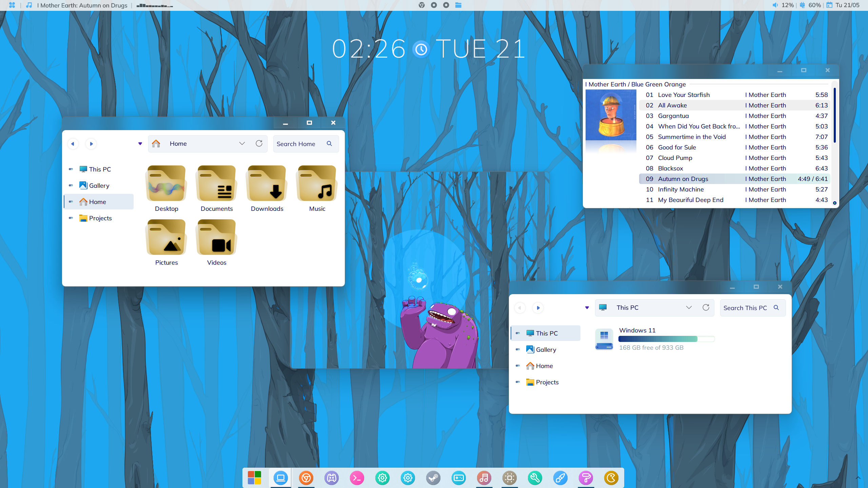Open the Windows 11 drive
Viewport: 868px width, 488px height.
pos(604,339)
